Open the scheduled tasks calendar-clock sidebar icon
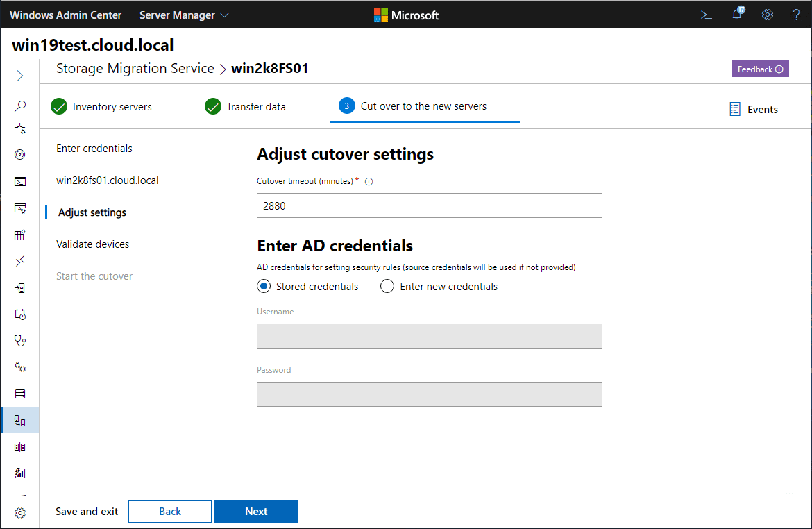Viewport: 812px width, 529px height. point(20,314)
